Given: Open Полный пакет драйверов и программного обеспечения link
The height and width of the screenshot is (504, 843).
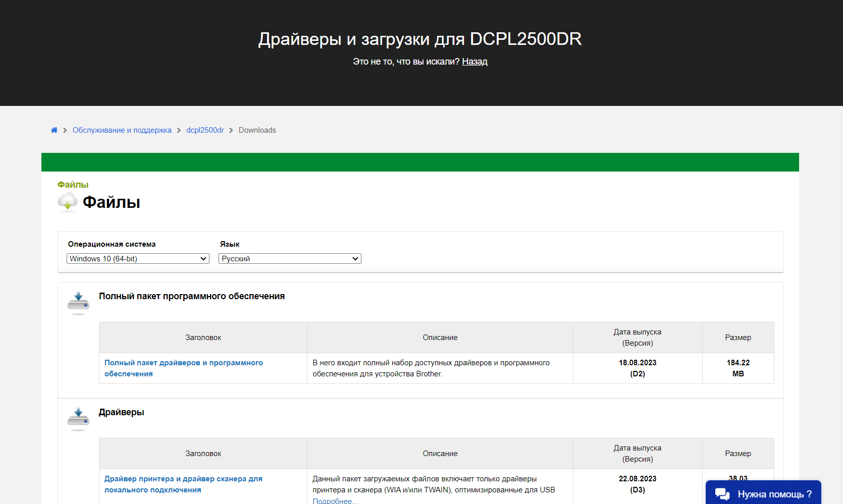Looking at the screenshot, I should (x=184, y=368).
